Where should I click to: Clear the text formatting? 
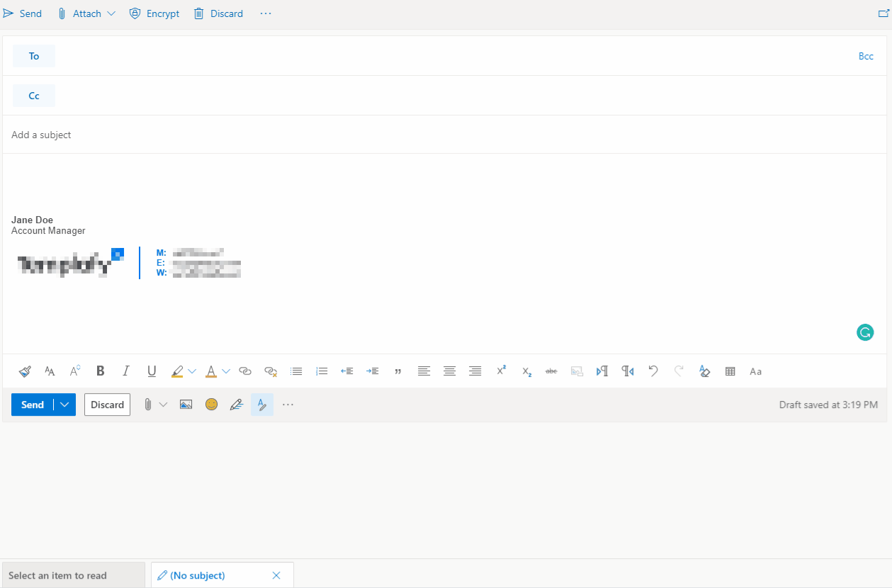704,371
